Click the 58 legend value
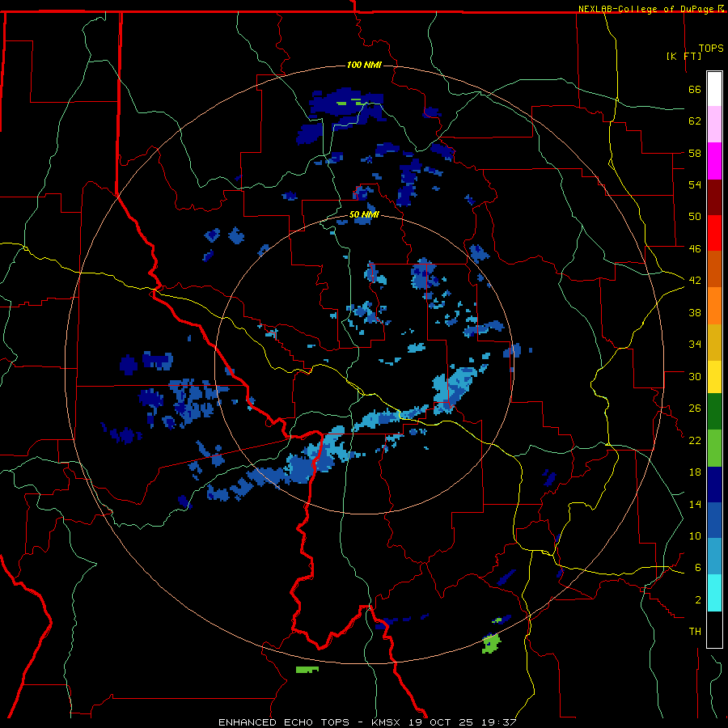This screenshot has height=728, width=728. (x=695, y=153)
